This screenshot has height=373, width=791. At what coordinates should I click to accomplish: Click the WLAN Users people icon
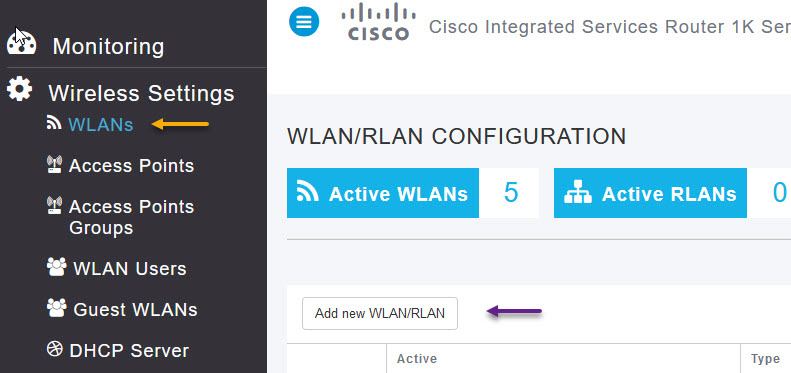pyautogui.click(x=56, y=267)
